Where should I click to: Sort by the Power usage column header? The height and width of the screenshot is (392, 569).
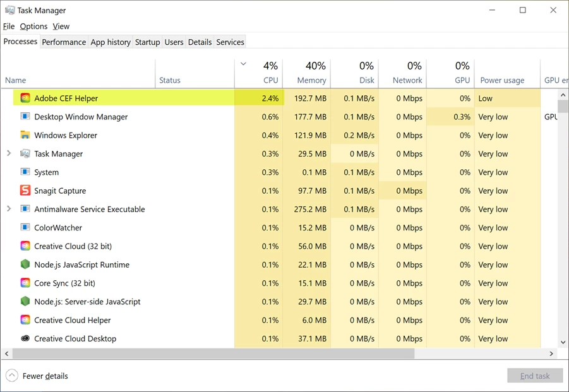[507, 74]
